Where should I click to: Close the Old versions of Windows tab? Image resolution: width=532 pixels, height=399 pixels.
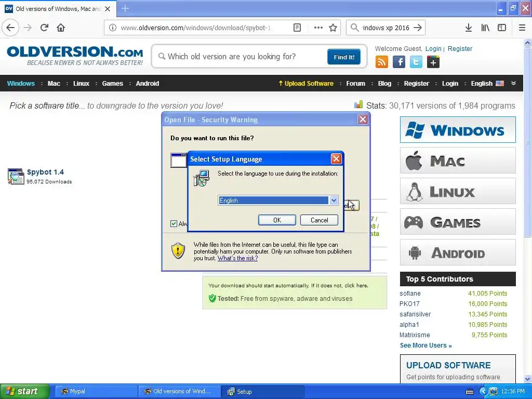coord(108,9)
